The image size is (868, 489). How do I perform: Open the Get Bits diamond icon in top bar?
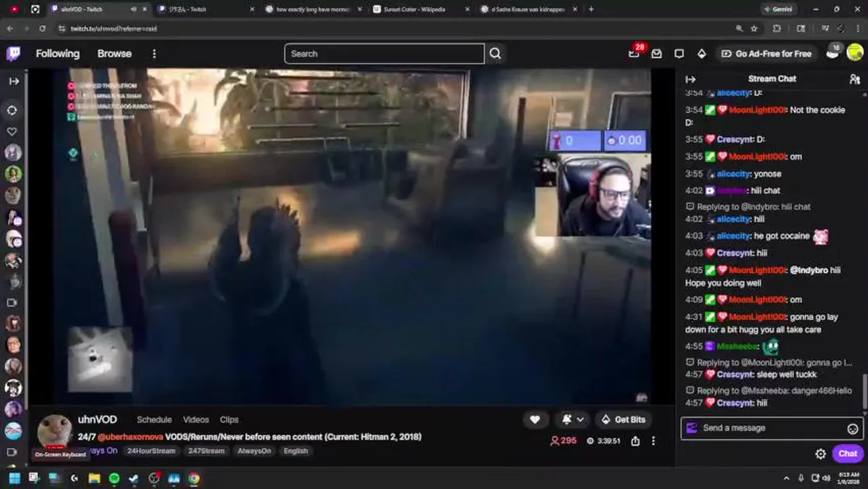pyautogui.click(x=702, y=54)
